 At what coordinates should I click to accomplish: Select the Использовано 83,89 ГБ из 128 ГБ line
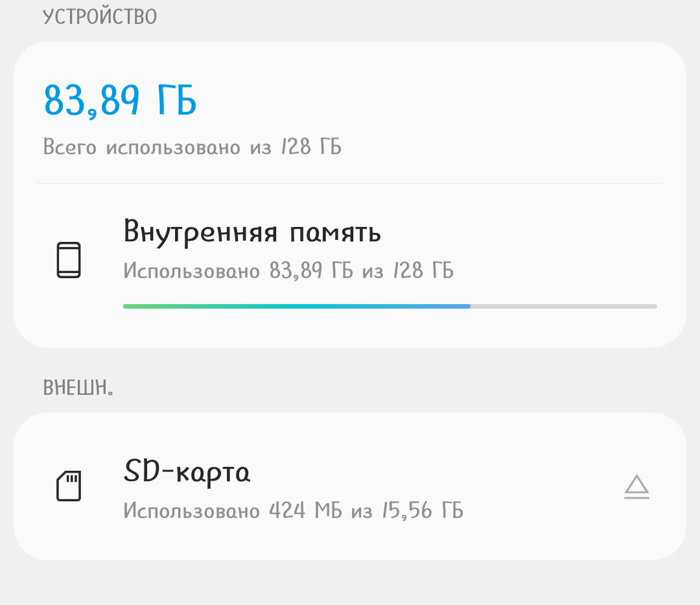pos(288,270)
